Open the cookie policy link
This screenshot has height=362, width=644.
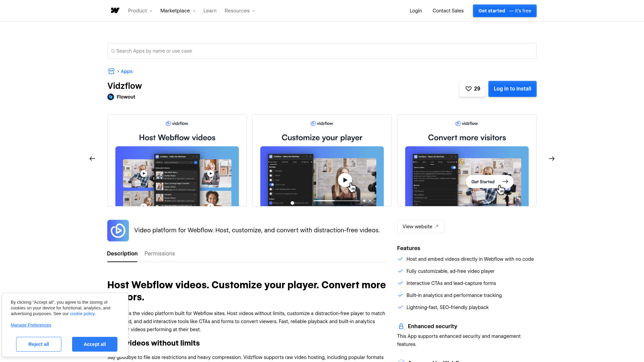(x=83, y=314)
